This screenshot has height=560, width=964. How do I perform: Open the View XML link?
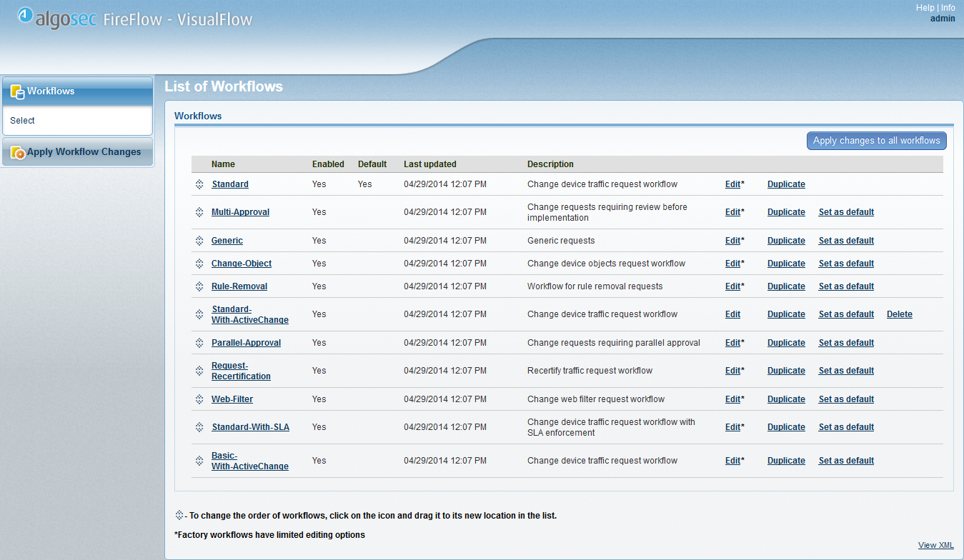coord(935,544)
